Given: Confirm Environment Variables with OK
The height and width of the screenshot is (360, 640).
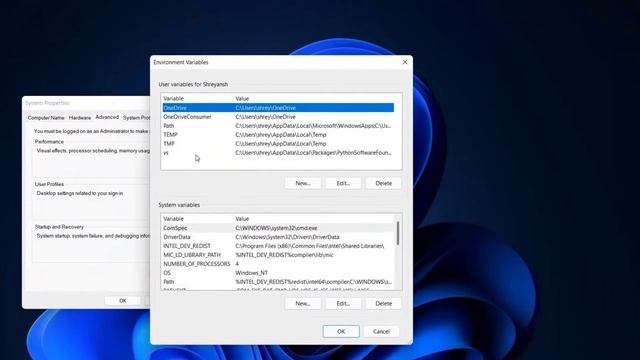Looking at the screenshot, I should coord(341,331).
